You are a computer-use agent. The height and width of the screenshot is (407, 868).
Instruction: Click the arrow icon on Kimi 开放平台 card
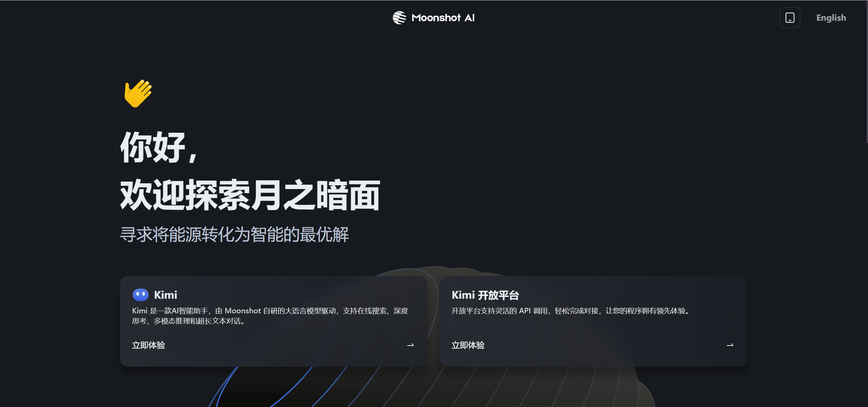pyautogui.click(x=731, y=345)
